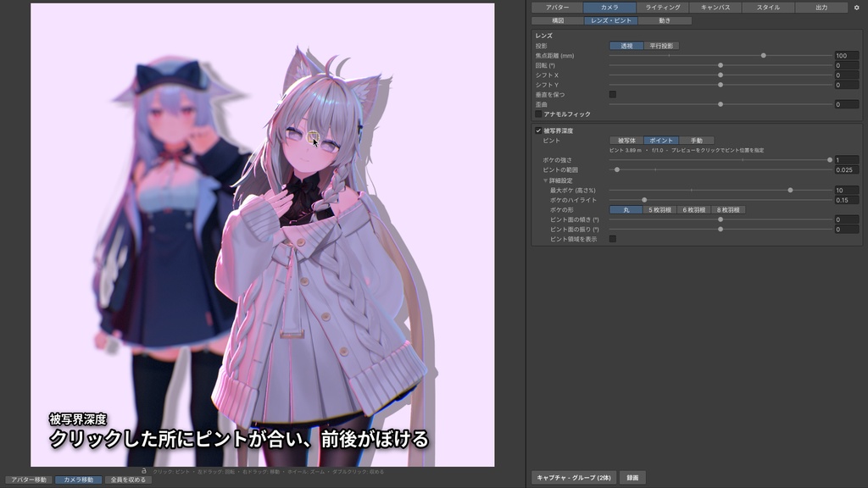Click the キャプチャ - グループ (2体) button
The width and height of the screenshot is (868, 488).
pyautogui.click(x=574, y=478)
